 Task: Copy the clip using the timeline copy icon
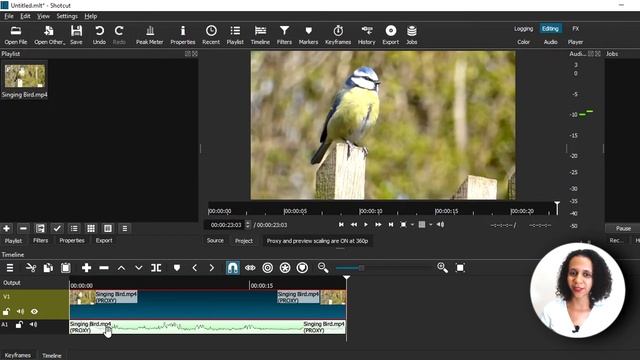[x=48, y=268]
